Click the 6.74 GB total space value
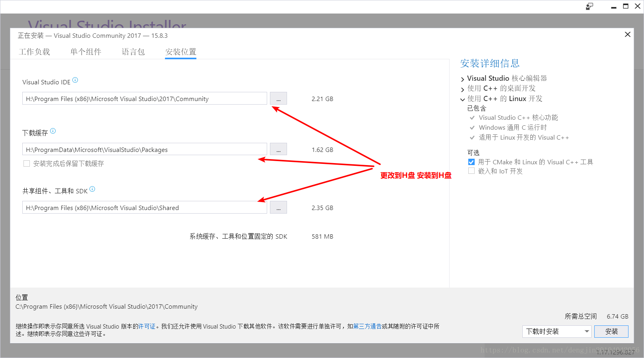 tap(617, 316)
